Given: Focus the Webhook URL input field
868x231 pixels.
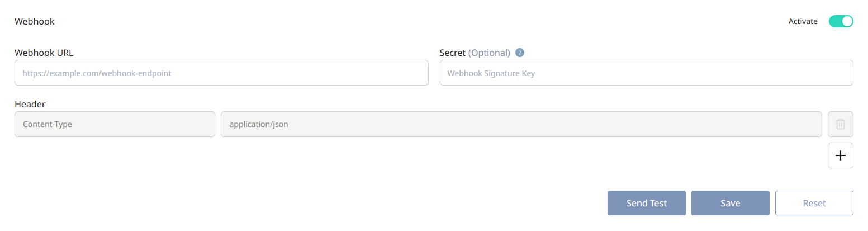Looking at the screenshot, I should point(221,73).
